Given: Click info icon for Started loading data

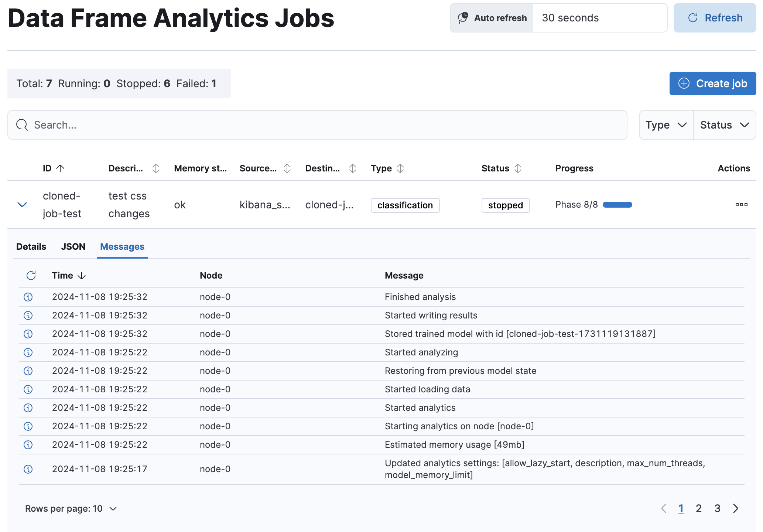Looking at the screenshot, I should coord(28,389).
